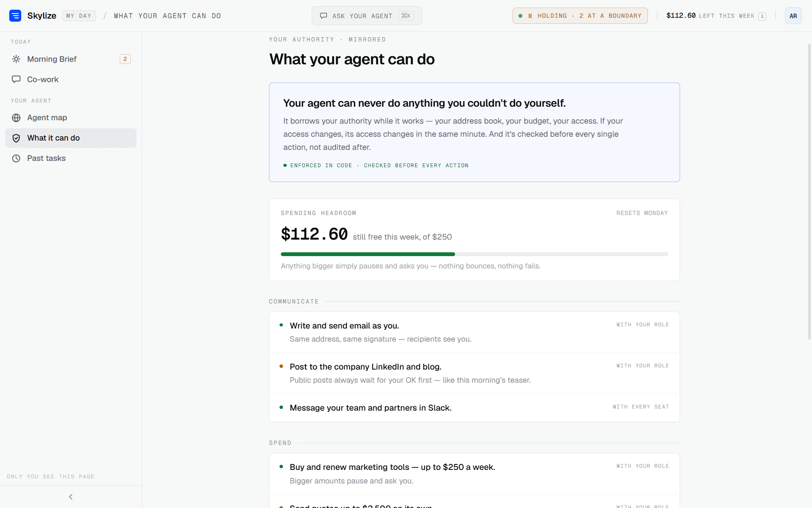Click the Co-work chat bubble icon

(x=16, y=79)
